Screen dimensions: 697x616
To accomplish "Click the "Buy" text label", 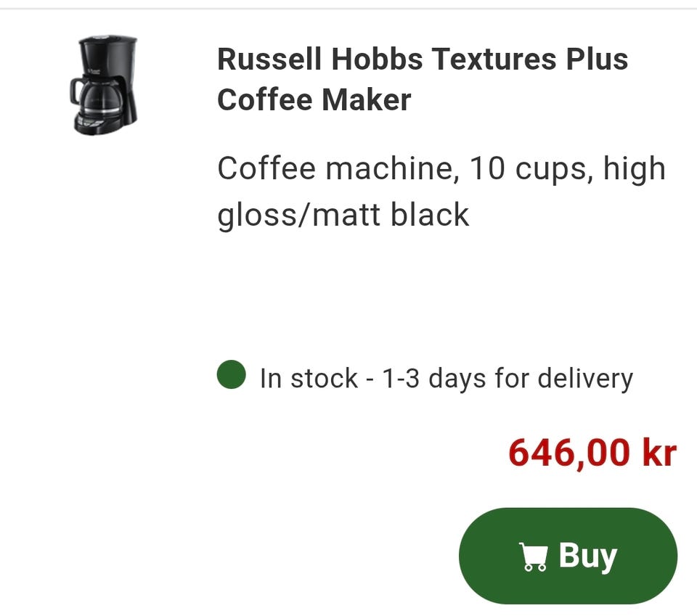I will pyautogui.click(x=587, y=556).
